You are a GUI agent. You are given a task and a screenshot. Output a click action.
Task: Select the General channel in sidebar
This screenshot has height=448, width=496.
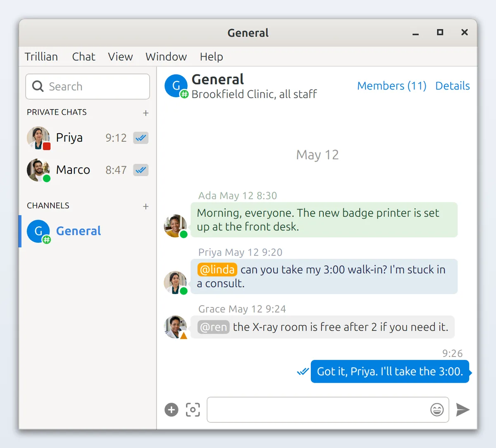point(88,231)
